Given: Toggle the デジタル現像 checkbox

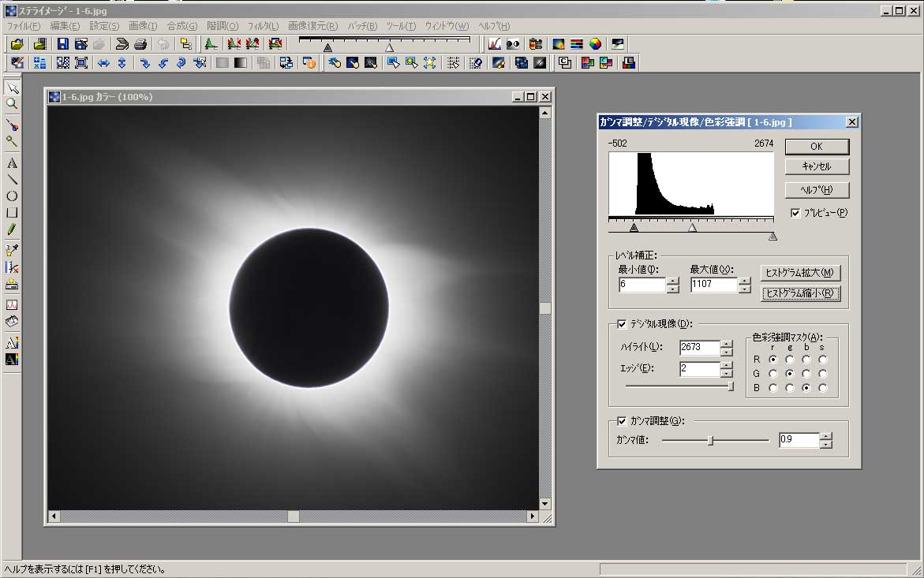Looking at the screenshot, I should (622, 324).
